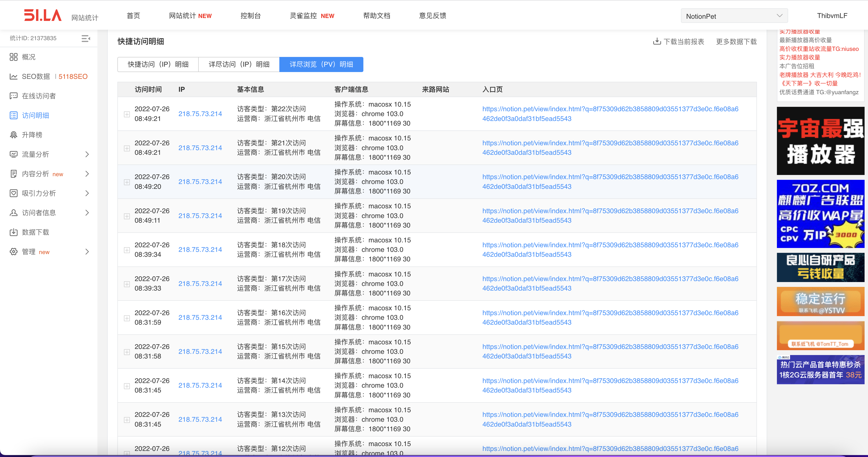This screenshot has height=457, width=868.
Task: Expand the row for 第14次访问
Action: pyautogui.click(x=127, y=386)
